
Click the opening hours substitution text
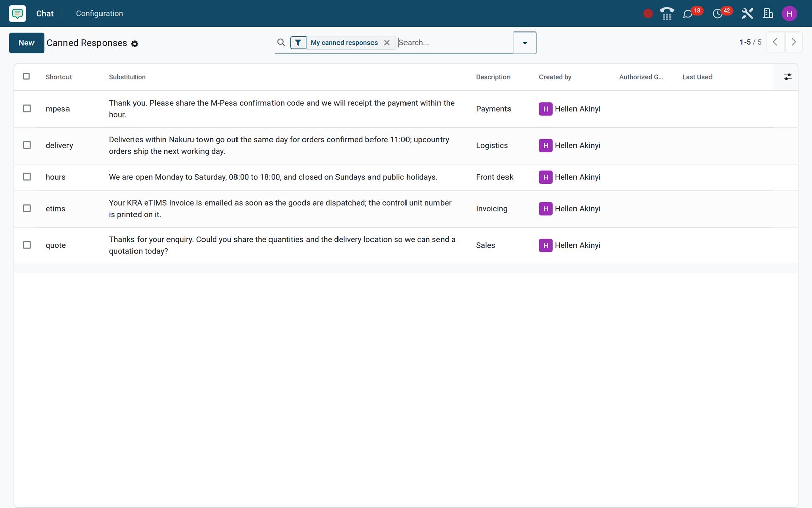coord(273,177)
